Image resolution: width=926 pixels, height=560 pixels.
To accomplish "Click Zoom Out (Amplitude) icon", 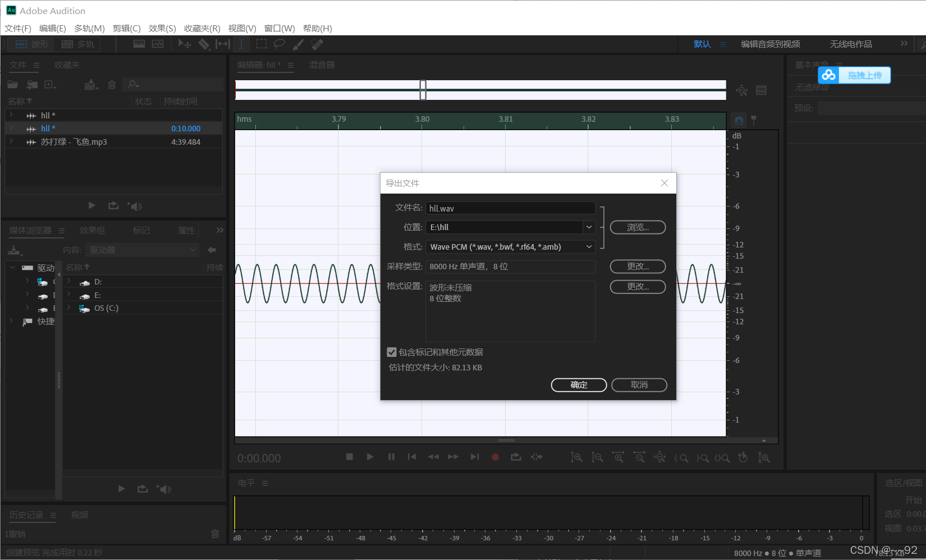I will pyautogui.click(x=597, y=457).
